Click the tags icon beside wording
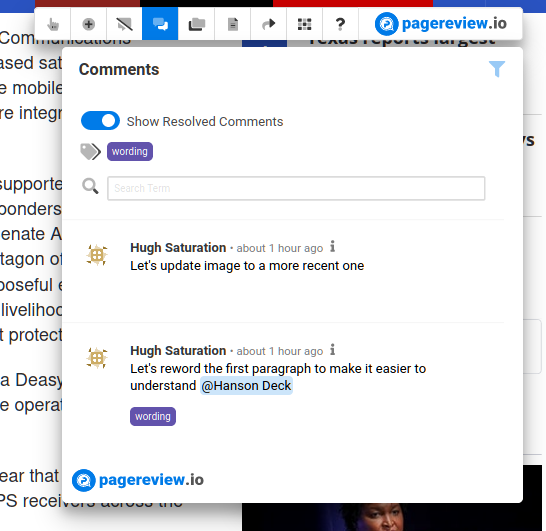546x531 pixels. [x=91, y=152]
